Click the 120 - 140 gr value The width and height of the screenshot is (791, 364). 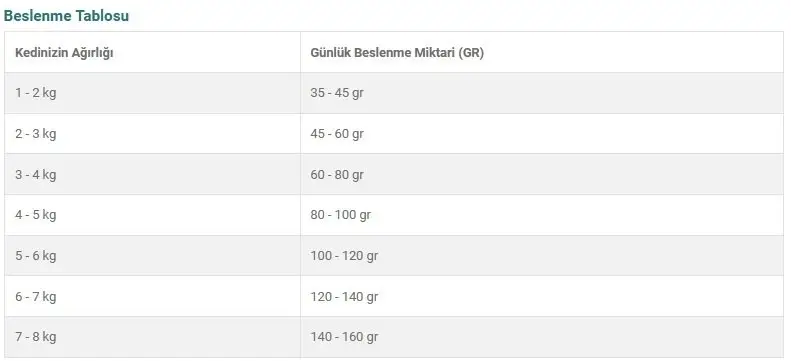pos(344,296)
